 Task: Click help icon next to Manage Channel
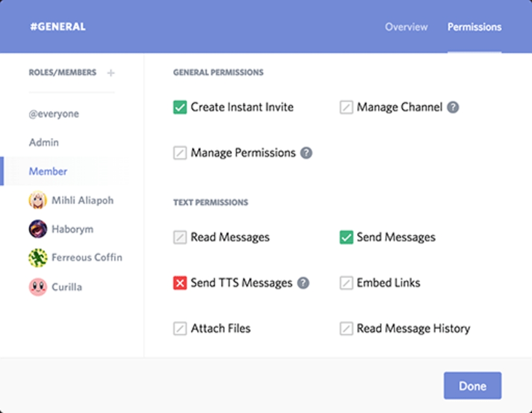[453, 108]
